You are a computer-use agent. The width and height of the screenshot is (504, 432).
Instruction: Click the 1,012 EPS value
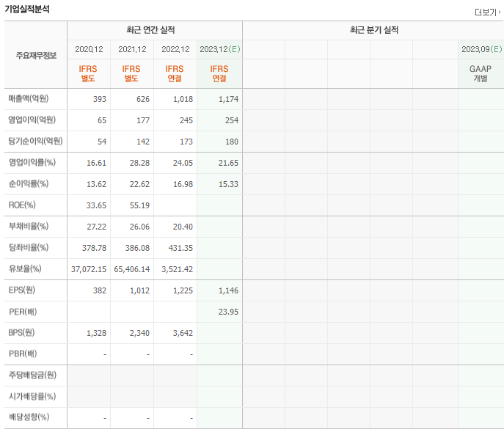pos(139,290)
